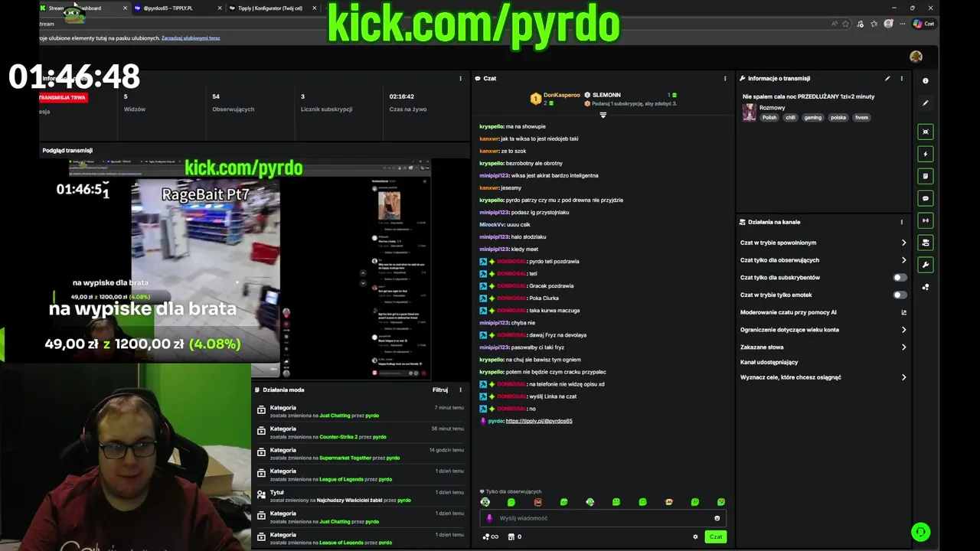Click the Wyślij wiadomość message field

603,518
